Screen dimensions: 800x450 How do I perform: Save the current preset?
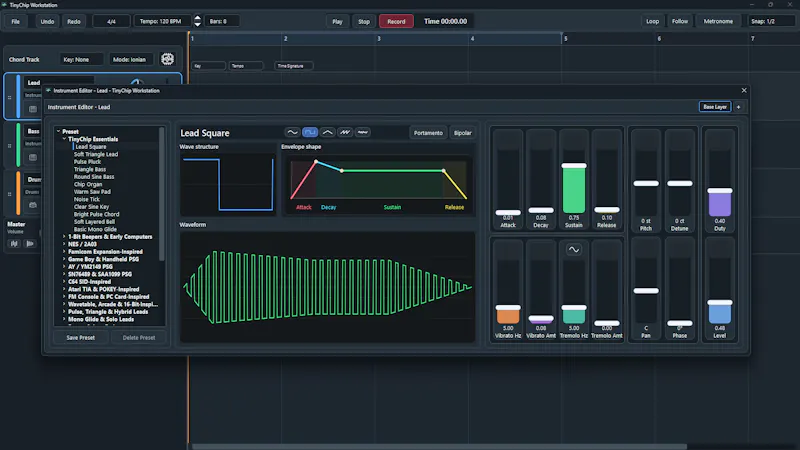(81, 338)
